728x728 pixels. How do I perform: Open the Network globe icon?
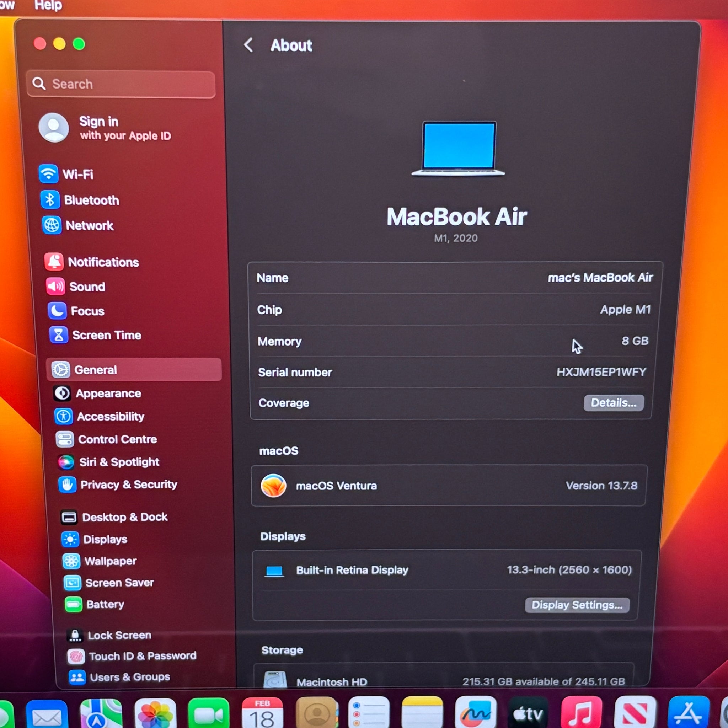pos(52,225)
